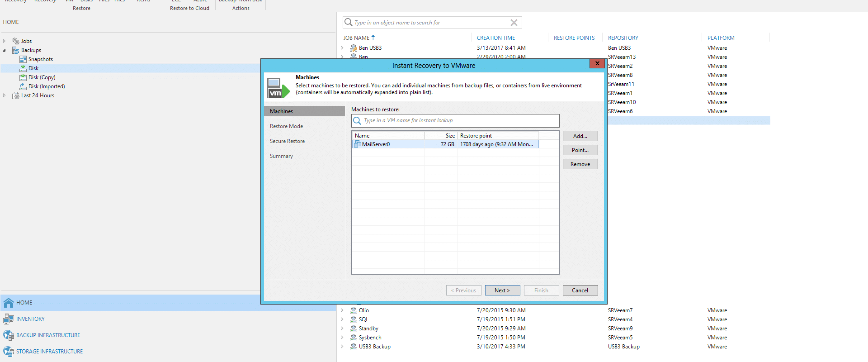
Task: Expand the USB3 Backup job row
Action: click(x=342, y=347)
